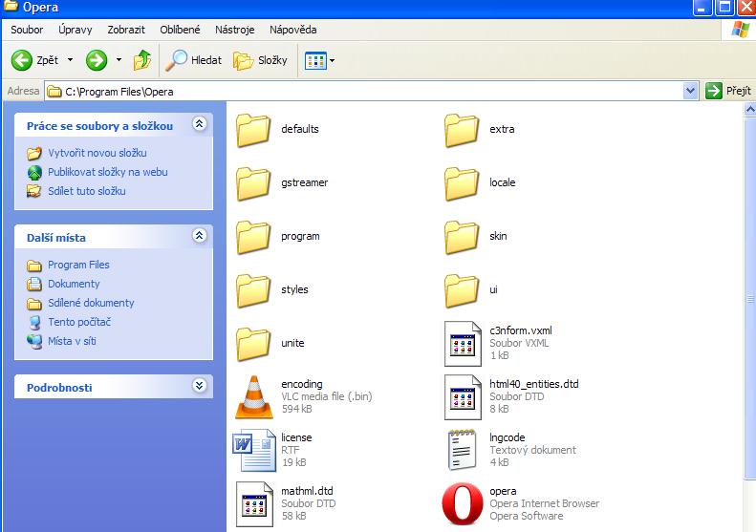Open the Nástroje menu
Viewport: 756px width, 532px height.
tap(234, 30)
